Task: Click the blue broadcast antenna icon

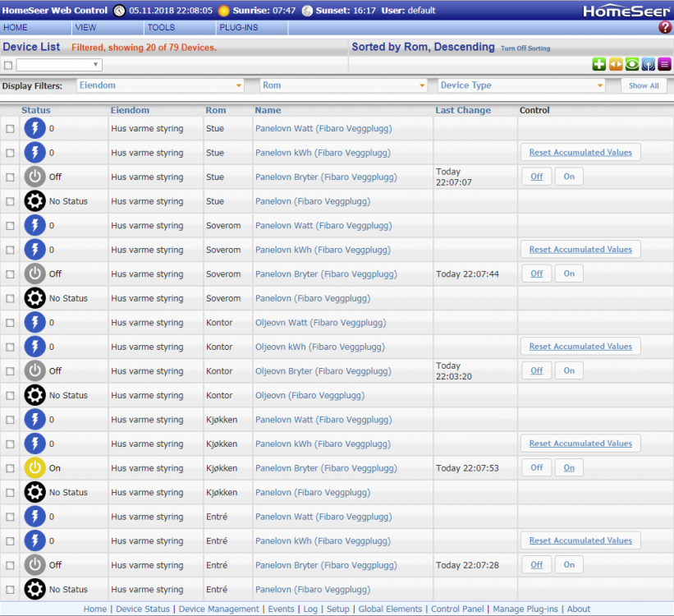Action: pos(649,65)
